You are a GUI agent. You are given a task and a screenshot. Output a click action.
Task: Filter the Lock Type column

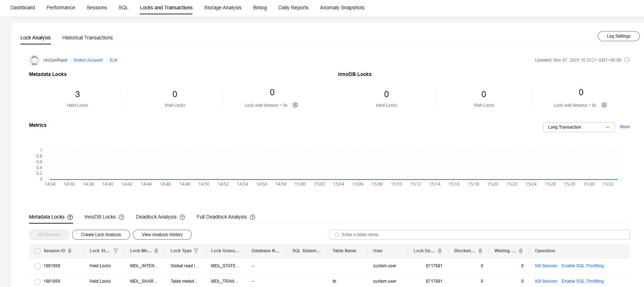coord(196,251)
